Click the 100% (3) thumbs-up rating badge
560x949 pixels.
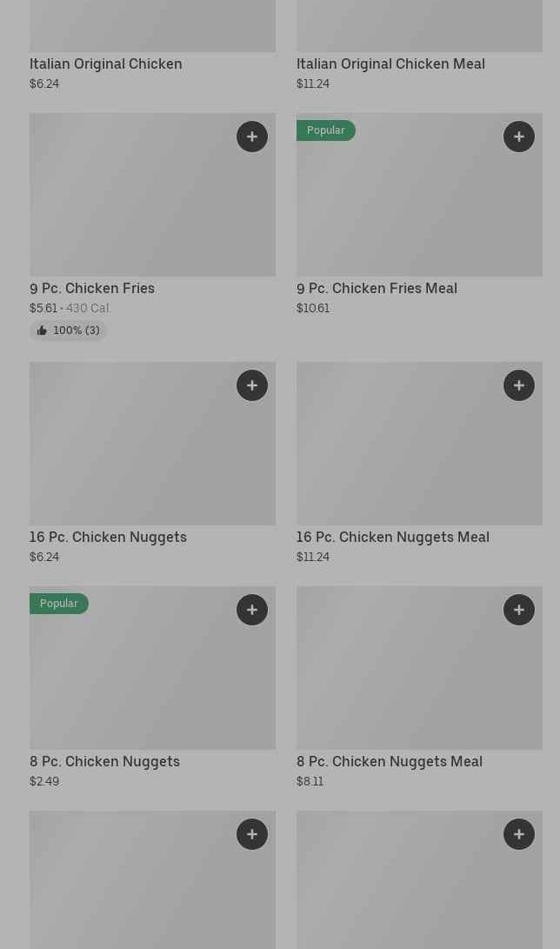click(68, 331)
